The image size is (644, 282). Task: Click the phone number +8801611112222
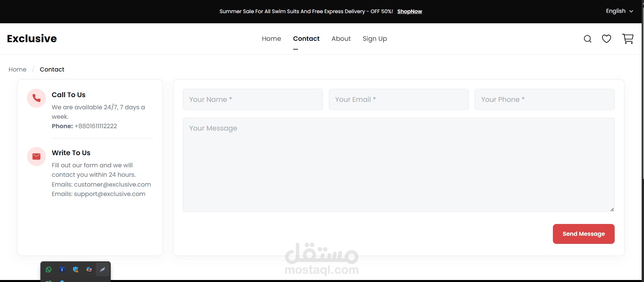point(96,126)
